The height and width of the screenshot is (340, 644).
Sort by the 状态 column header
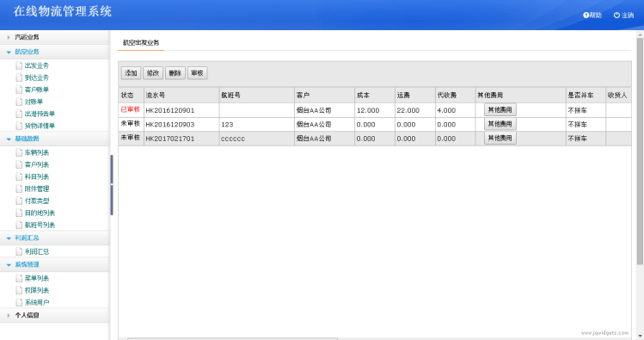[131, 95]
